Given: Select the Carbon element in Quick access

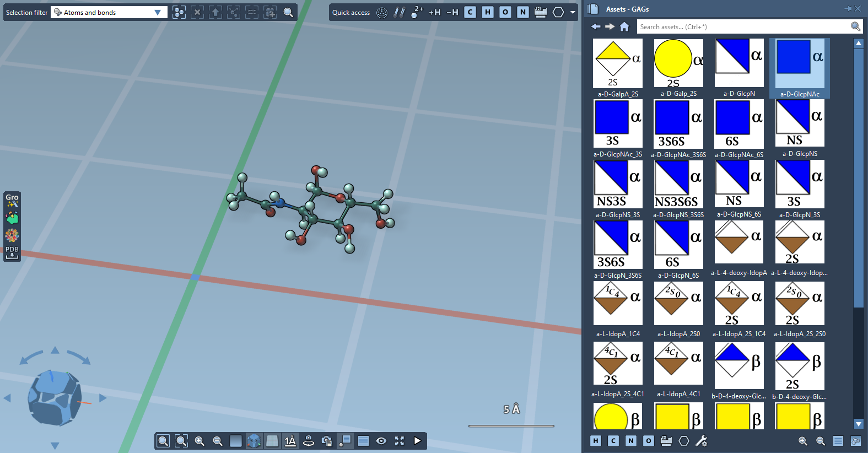Looking at the screenshot, I should (470, 12).
